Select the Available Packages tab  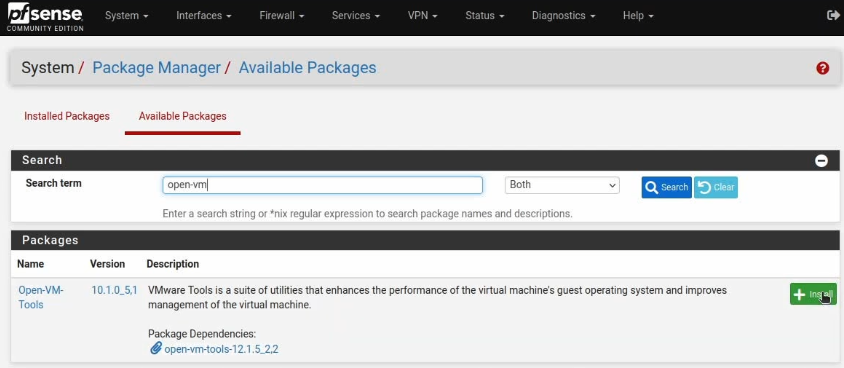point(182,116)
